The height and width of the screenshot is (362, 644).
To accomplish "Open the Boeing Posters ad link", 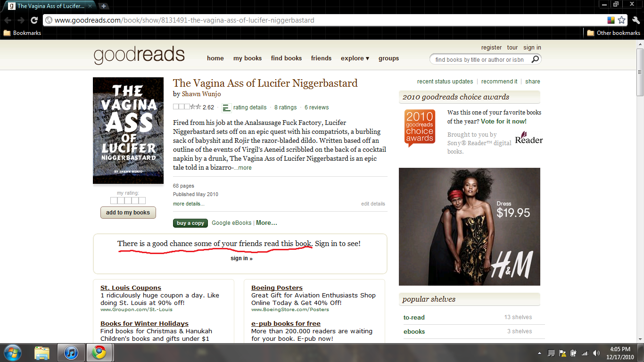I will [x=277, y=288].
